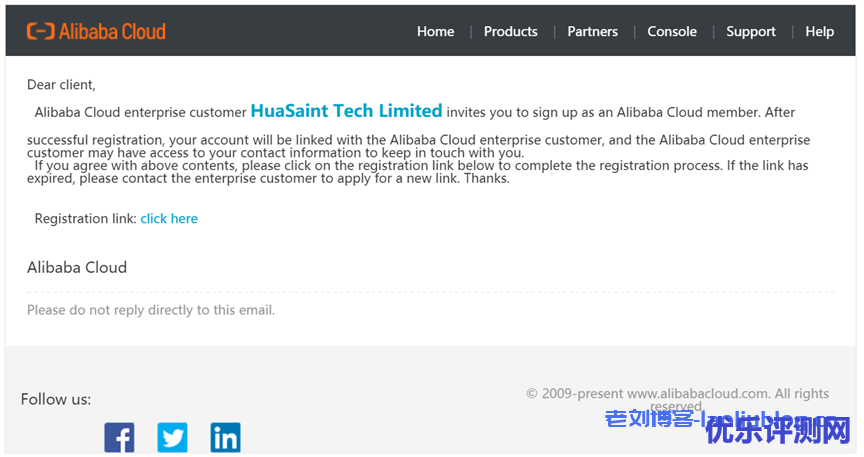Go to the Home menu item

tap(435, 31)
